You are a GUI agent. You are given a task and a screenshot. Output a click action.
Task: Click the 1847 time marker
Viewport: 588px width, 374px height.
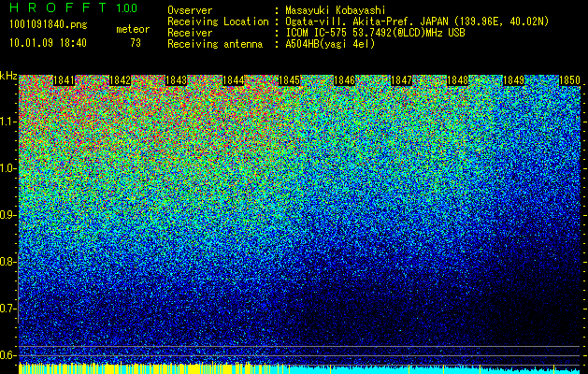pos(401,80)
